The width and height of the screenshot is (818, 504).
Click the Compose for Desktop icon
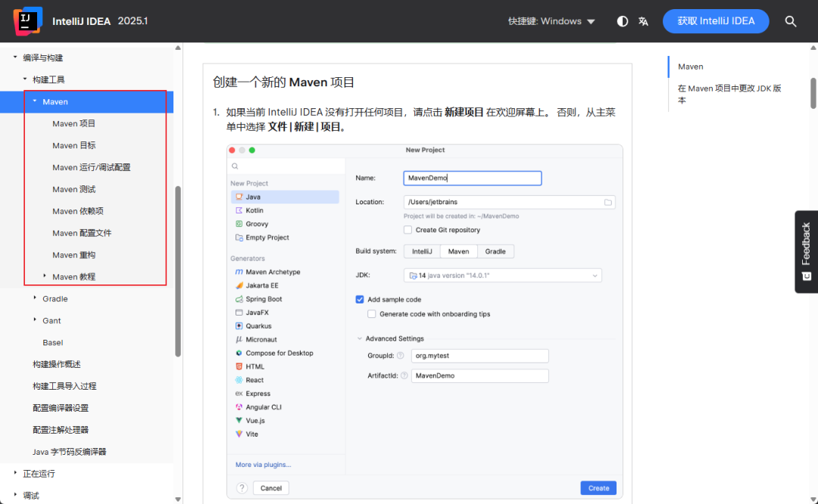239,353
